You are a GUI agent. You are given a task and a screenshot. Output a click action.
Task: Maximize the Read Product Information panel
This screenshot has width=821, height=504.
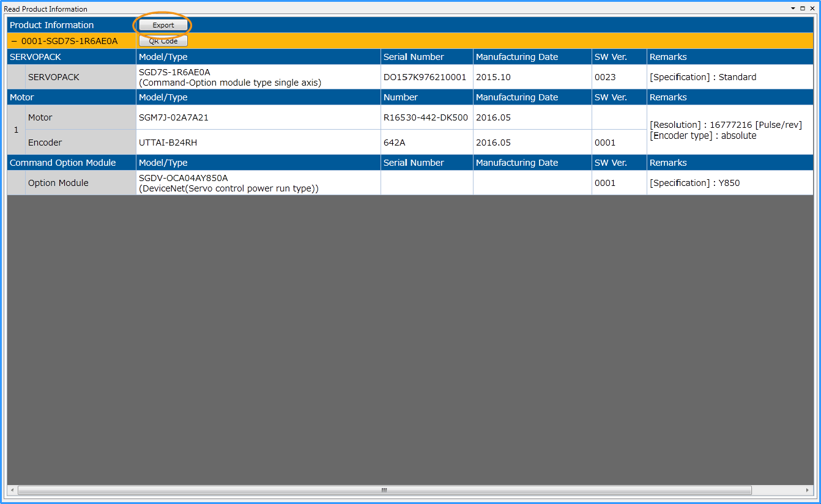click(803, 9)
